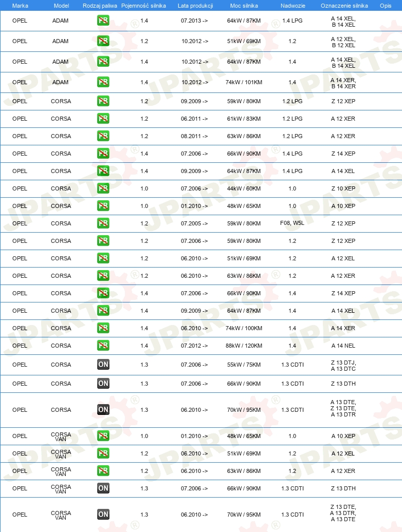Click the 'Z 13 DTJ, A 13 DTC' engine code

click(x=343, y=366)
